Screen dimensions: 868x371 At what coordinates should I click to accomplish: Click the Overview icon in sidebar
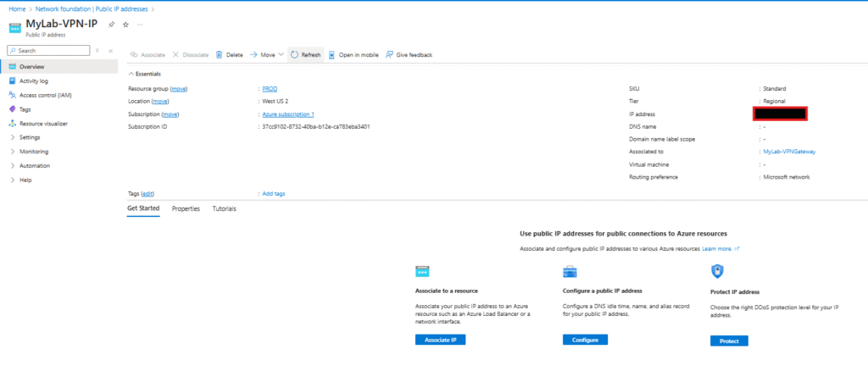point(12,66)
